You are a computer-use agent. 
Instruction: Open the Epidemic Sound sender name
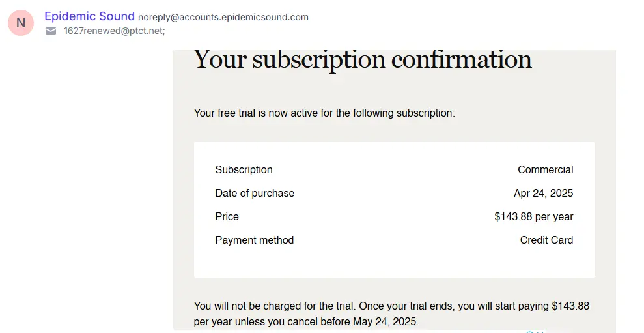90,16
